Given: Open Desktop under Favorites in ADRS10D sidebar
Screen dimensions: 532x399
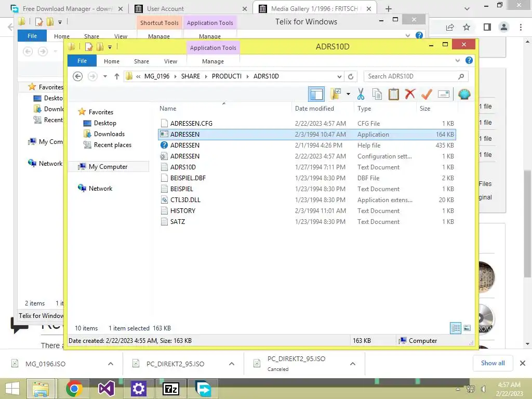Looking at the screenshot, I should (x=105, y=123).
